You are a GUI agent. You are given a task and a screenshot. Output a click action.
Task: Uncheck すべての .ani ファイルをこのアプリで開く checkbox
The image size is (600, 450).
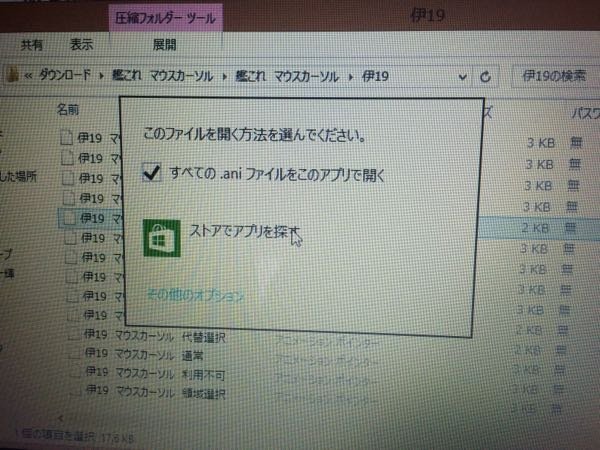[152, 174]
